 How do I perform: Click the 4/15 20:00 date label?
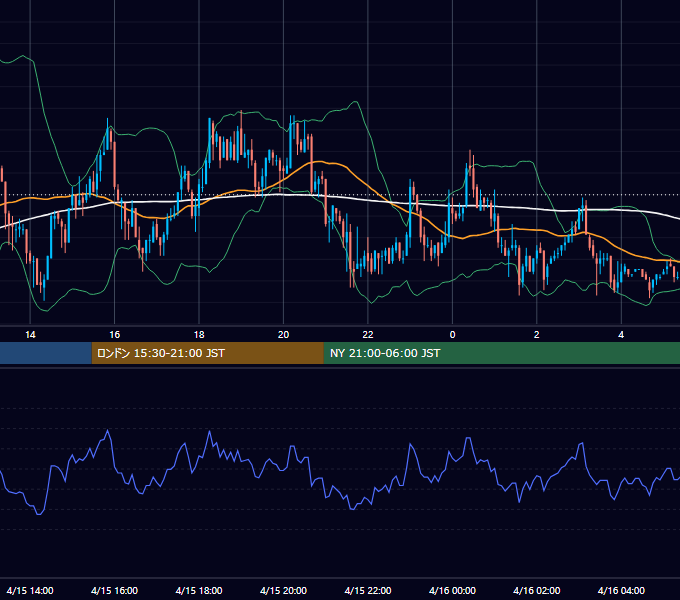[283, 590]
